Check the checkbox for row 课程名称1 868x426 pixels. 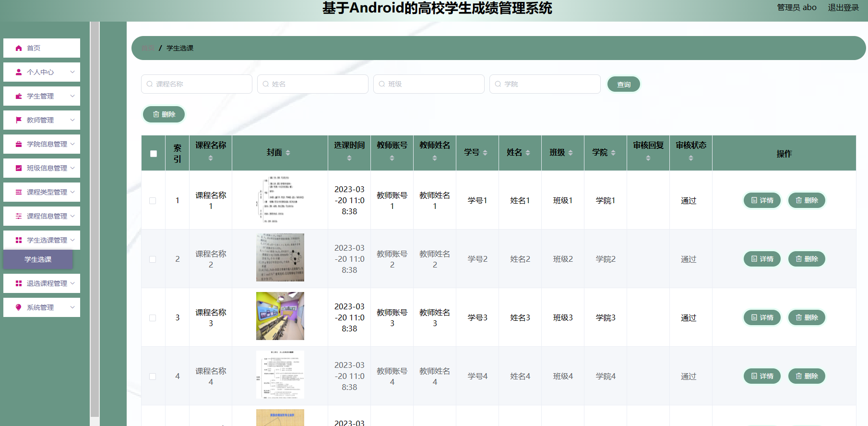coord(153,201)
